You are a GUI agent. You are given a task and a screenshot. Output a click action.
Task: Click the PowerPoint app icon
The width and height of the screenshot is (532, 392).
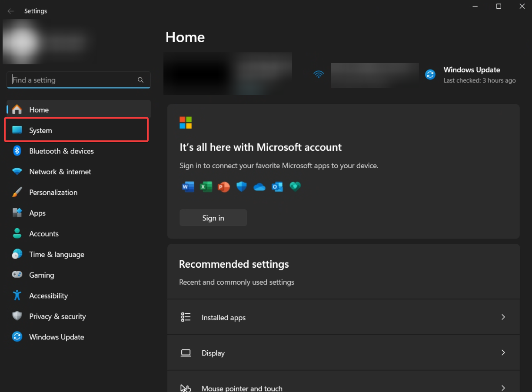click(223, 187)
